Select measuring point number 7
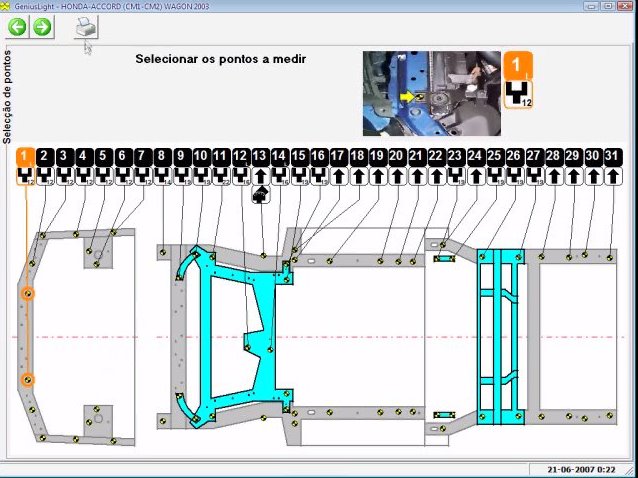This screenshot has width=638, height=478. coord(143,157)
